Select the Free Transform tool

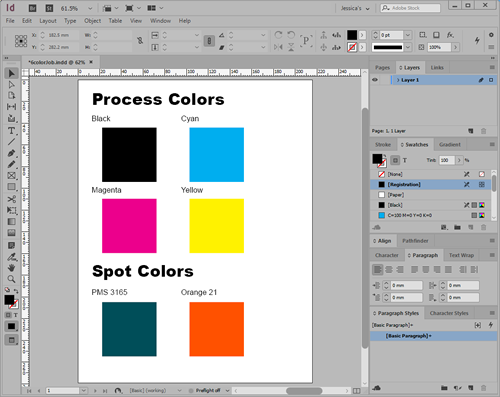(x=11, y=210)
